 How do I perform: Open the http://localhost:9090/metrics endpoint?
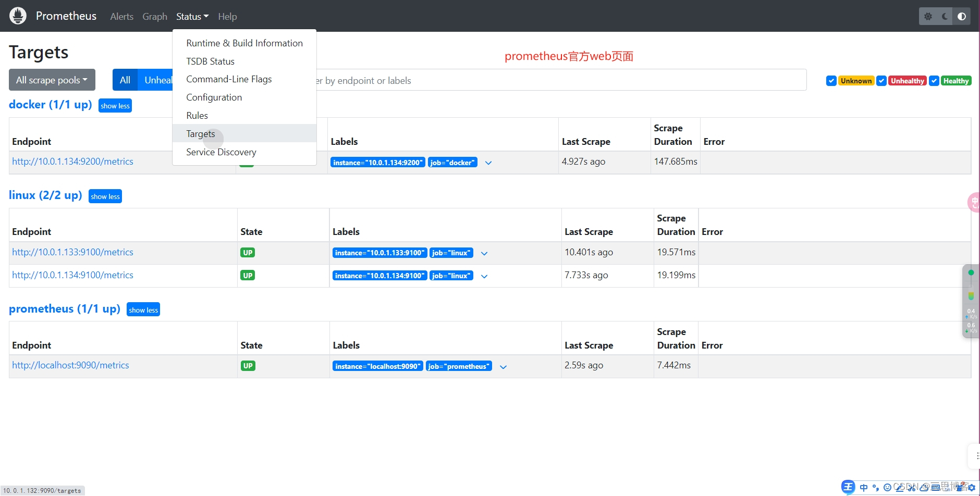[x=70, y=365]
